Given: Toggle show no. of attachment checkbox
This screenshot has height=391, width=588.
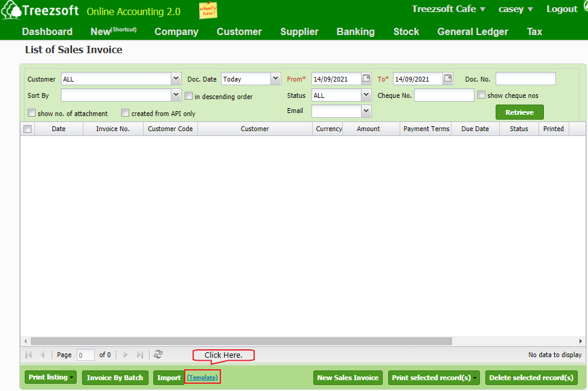Looking at the screenshot, I should click(x=32, y=113).
